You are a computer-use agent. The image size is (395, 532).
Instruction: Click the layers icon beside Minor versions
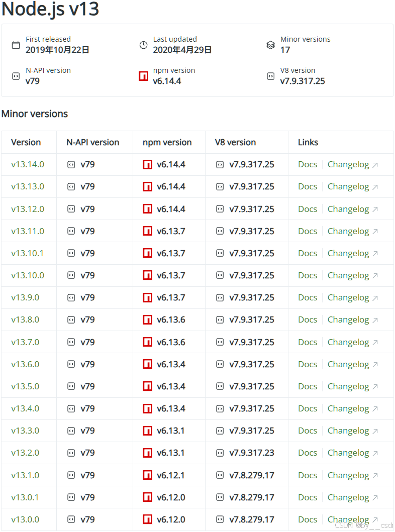click(x=270, y=45)
